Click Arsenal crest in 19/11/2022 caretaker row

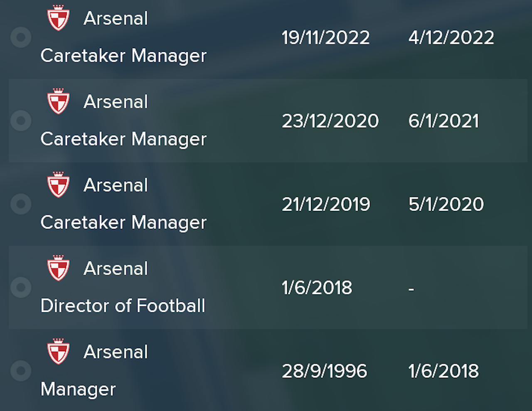(x=58, y=18)
